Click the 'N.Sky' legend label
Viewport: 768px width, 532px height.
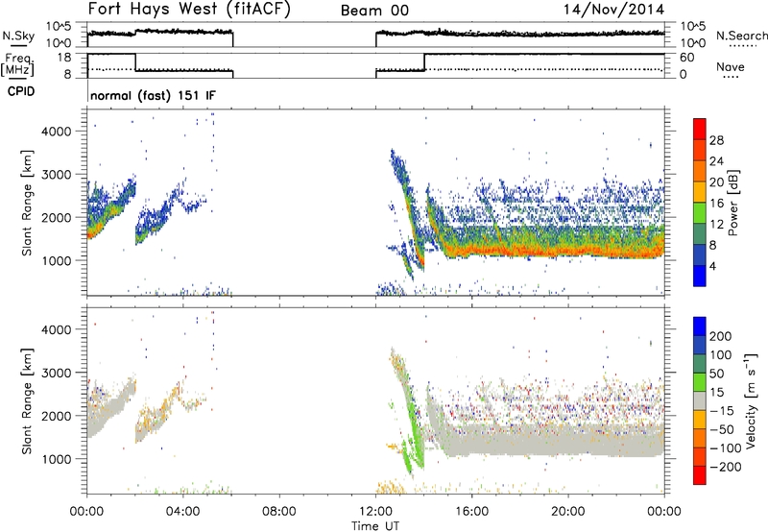coord(18,36)
